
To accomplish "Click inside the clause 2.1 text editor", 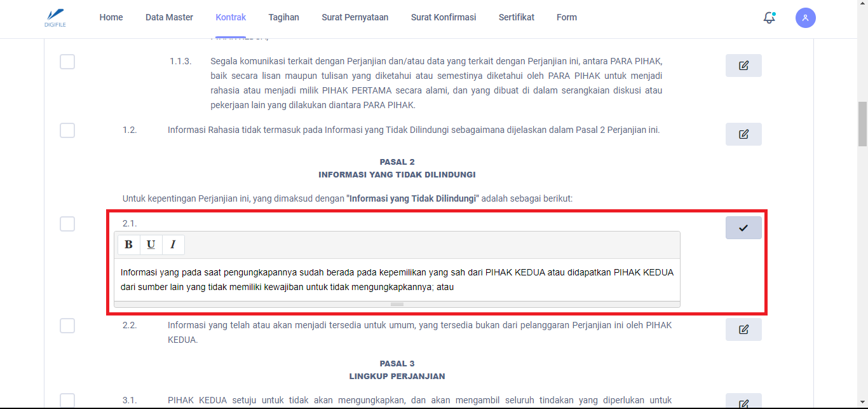I will (397, 279).
